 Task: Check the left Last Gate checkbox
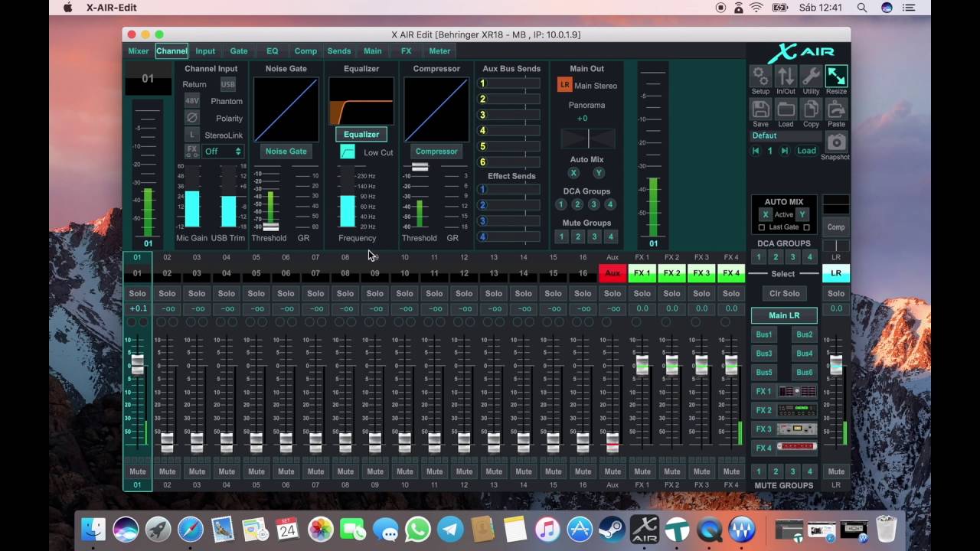(x=761, y=227)
